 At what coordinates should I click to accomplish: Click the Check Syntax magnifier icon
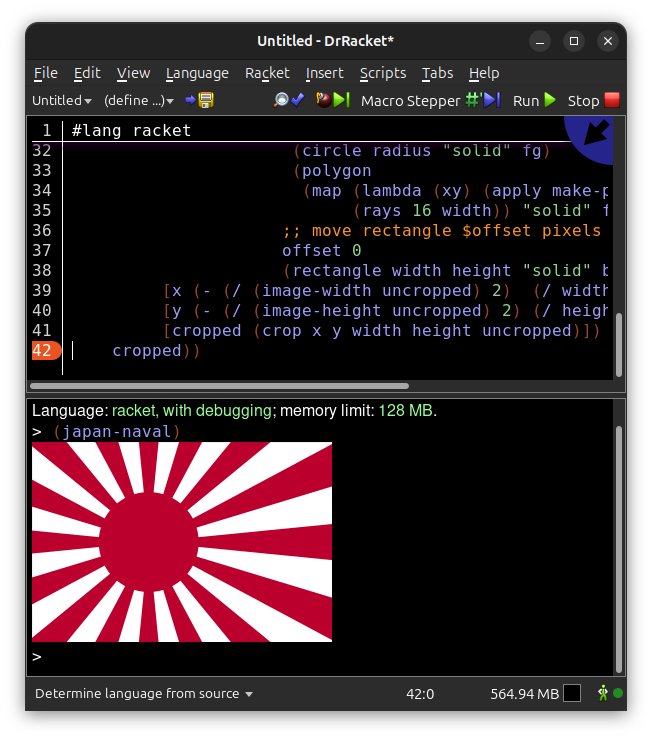[281, 100]
